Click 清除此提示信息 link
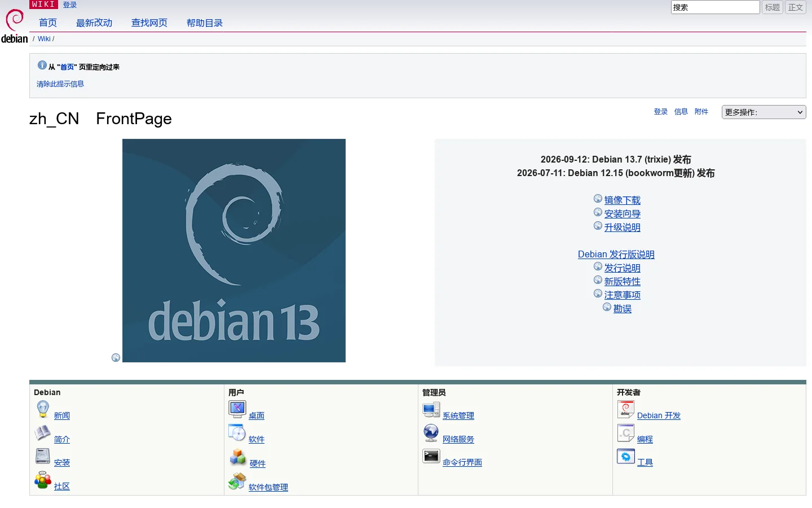Screen dimensions: 812x508 pos(60,84)
